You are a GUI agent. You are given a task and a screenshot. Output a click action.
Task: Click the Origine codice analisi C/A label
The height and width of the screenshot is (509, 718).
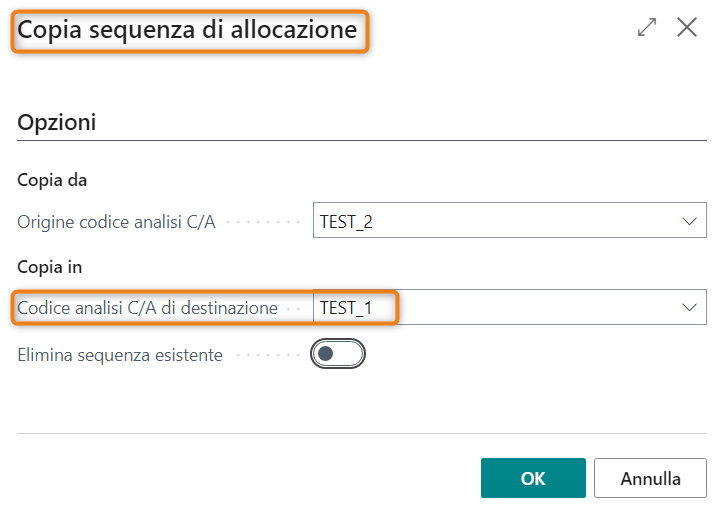(116, 222)
